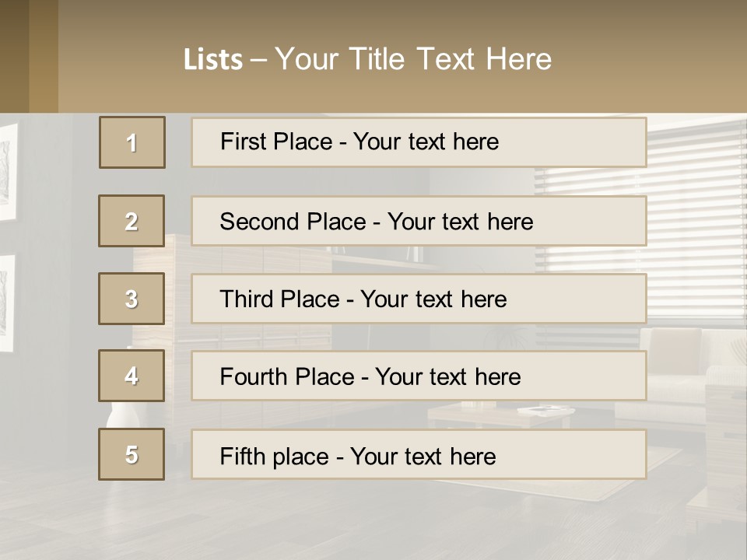Click the Third Place text box
This screenshot has height=560, width=747.
tap(419, 299)
